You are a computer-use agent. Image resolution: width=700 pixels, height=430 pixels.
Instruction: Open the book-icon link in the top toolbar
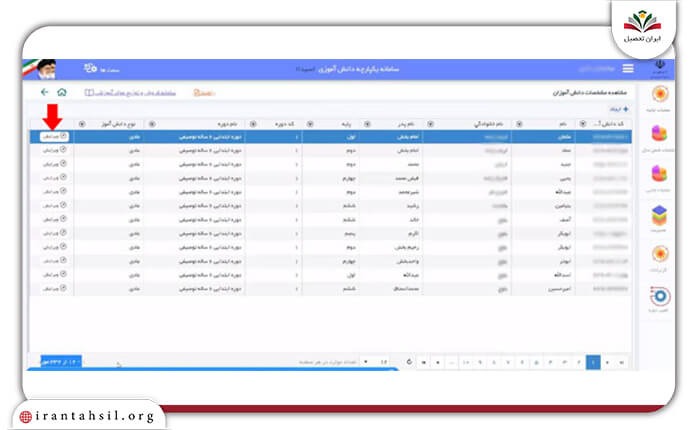pos(130,93)
